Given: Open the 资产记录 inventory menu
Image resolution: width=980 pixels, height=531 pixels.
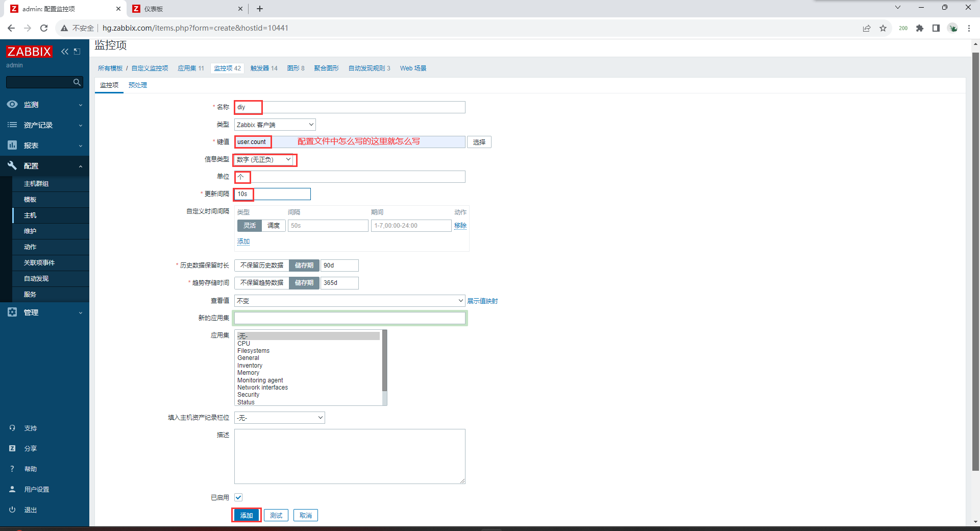Looking at the screenshot, I should click(x=44, y=125).
